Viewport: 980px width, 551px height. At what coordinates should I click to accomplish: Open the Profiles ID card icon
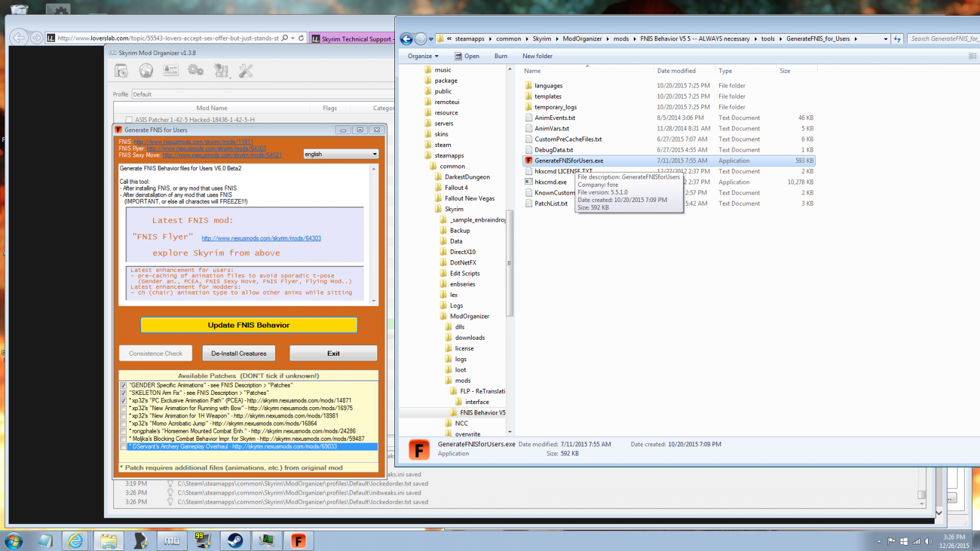click(x=171, y=71)
